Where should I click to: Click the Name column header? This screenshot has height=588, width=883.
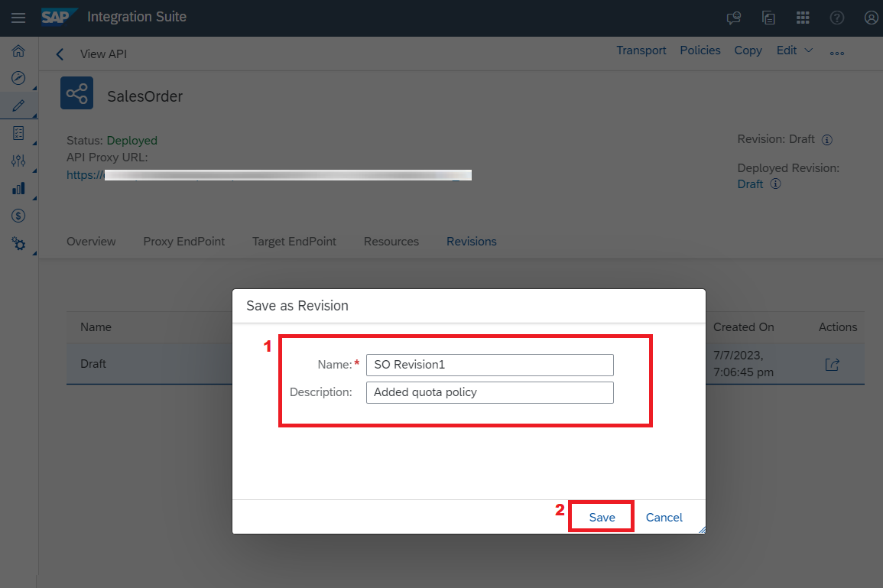click(96, 327)
